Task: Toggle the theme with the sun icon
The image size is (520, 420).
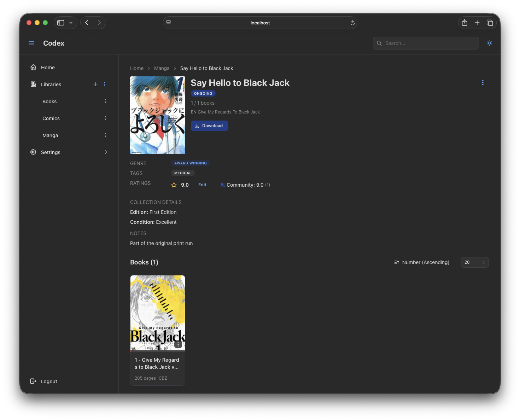Action: (490, 43)
